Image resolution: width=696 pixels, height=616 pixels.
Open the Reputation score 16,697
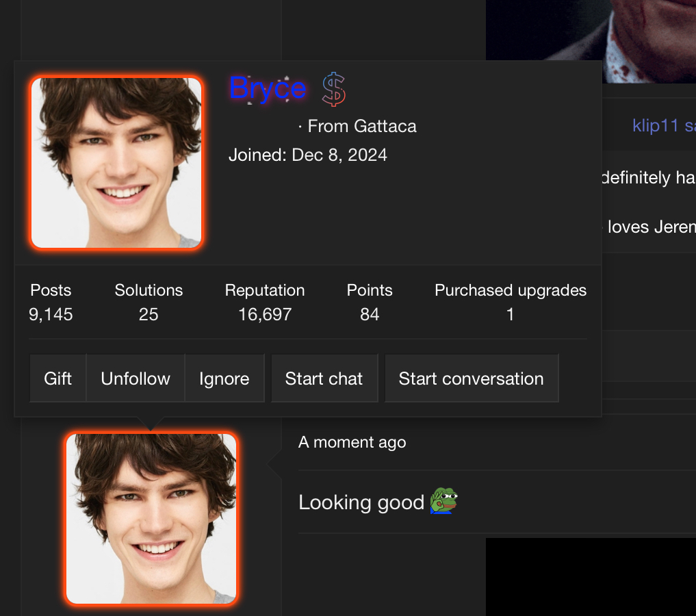(x=265, y=314)
